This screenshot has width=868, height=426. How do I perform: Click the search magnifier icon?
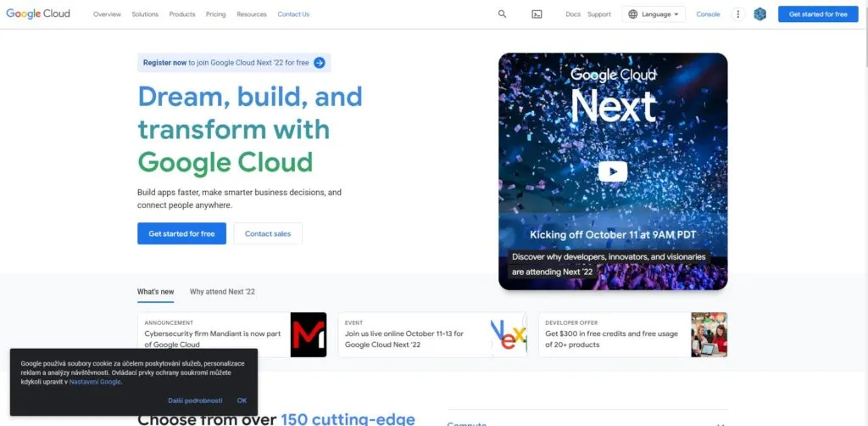pyautogui.click(x=502, y=14)
